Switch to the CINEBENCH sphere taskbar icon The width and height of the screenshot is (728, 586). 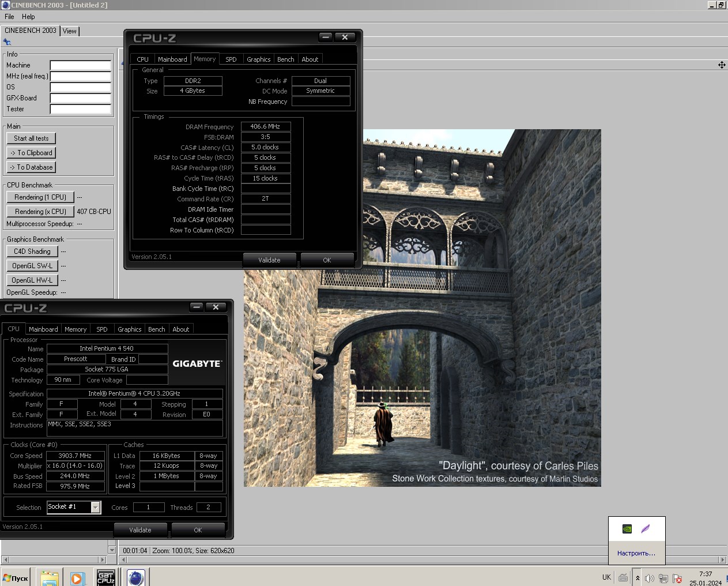click(x=136, y=577)
